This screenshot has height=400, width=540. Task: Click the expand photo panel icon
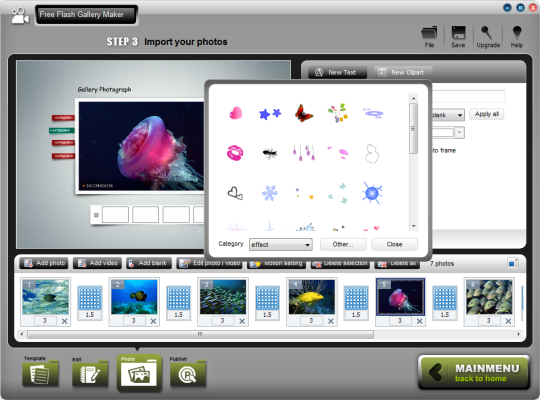click(x=513, y=263)
